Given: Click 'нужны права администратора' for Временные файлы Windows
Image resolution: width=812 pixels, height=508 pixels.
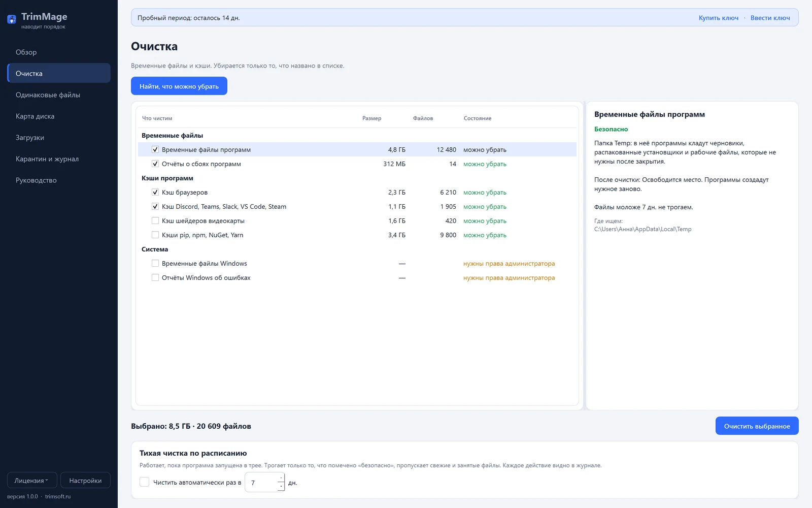Looking at the screenshot, I should click(x=509, y=264).
